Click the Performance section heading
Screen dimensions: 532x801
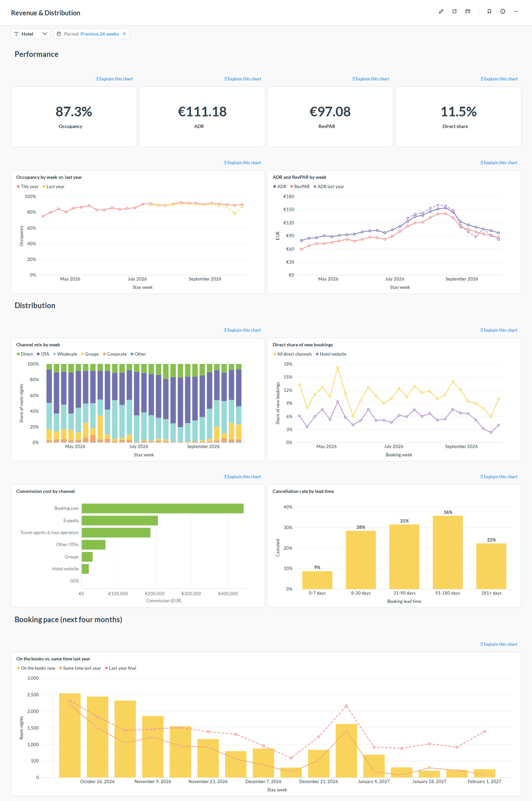[36, 54]
